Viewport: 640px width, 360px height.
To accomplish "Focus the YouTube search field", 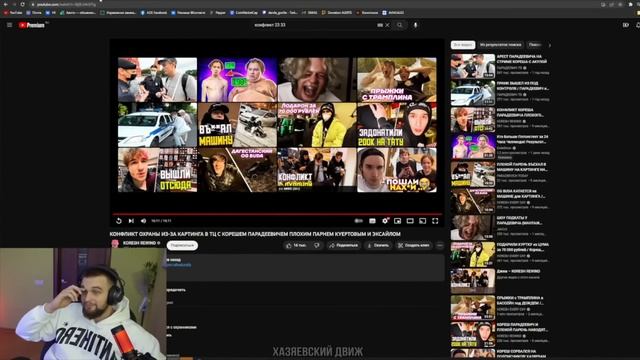I will point(314,25).
